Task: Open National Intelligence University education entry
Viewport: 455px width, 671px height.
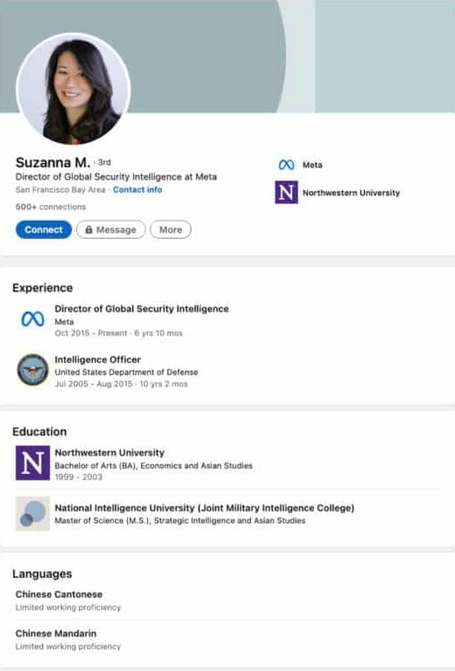Action: tap(205, 508)
